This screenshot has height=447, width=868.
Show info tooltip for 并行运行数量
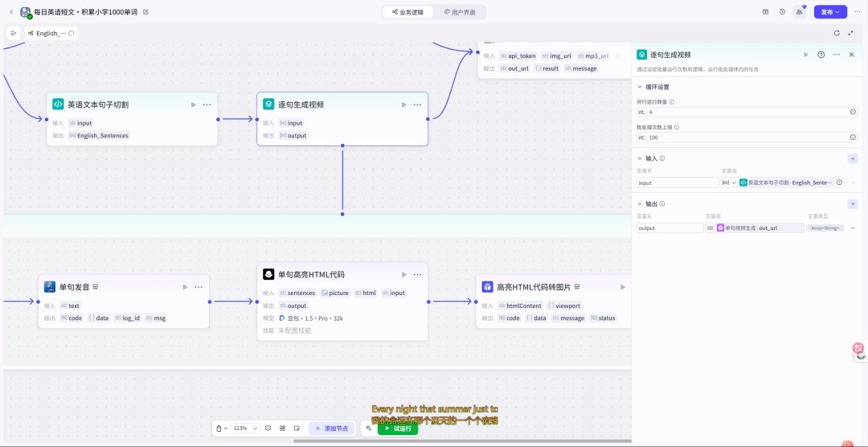point(671,102)
